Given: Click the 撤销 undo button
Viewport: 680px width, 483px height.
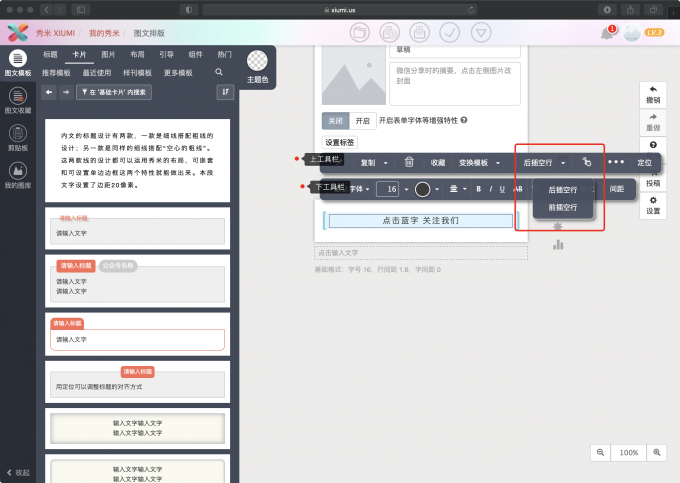Looking at the screenshot, I should 653,94.
